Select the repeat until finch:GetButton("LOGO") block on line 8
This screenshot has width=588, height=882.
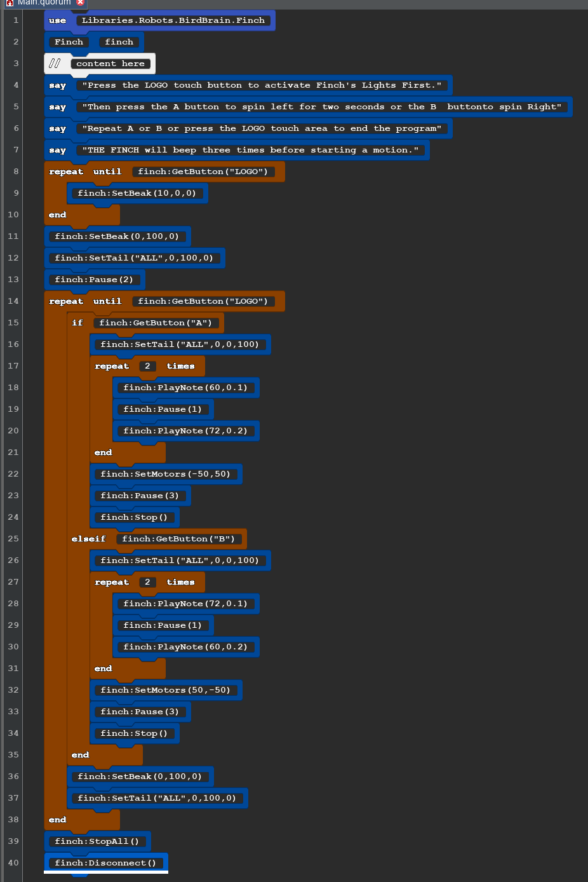[66, 172]
